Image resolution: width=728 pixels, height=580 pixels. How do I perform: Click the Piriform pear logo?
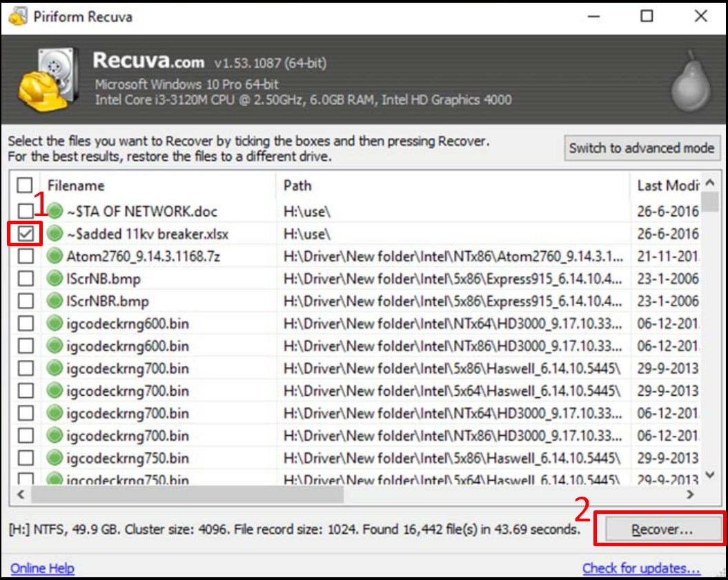tap(691, 83)
